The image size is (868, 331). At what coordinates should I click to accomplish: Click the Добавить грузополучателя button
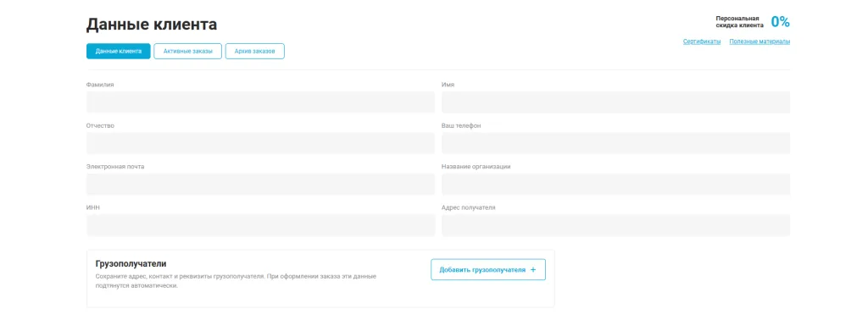coord(488,270)
